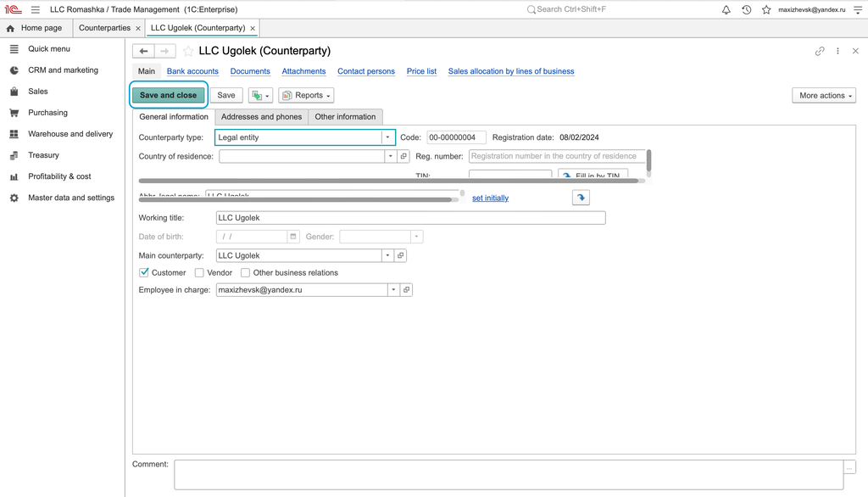Open favorites star in title bar

766,9
